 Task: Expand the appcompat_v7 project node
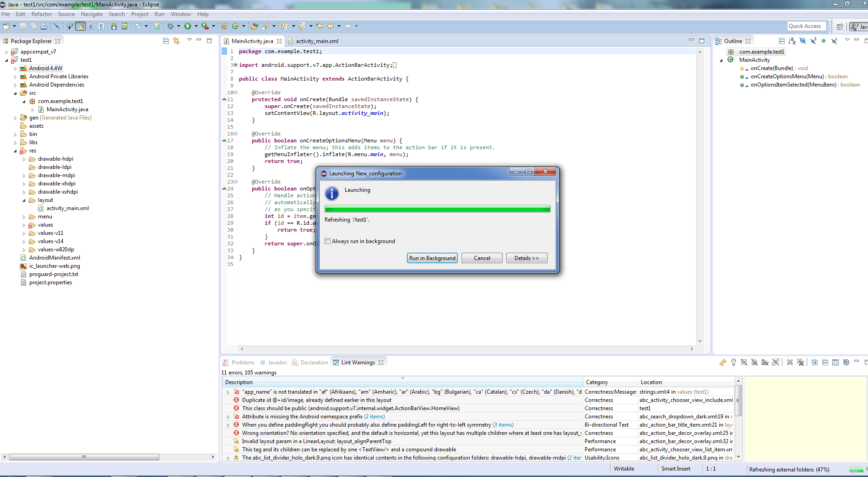pyautogui.click(x=6, y=52)
